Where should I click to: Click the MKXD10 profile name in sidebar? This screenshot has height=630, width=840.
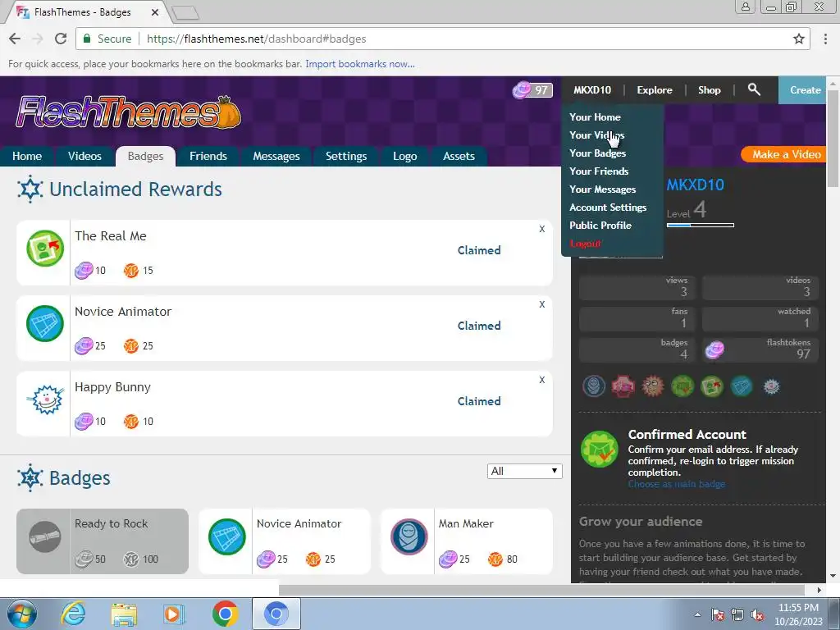click(x=695, y=185)
